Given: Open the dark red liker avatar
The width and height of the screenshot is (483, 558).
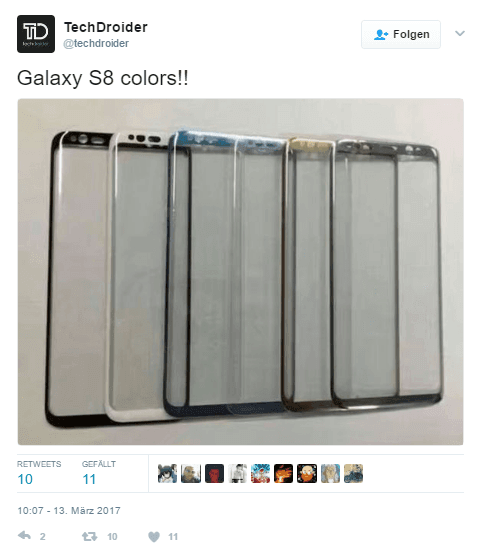Looking at the screenshot, I should point(214,473).
